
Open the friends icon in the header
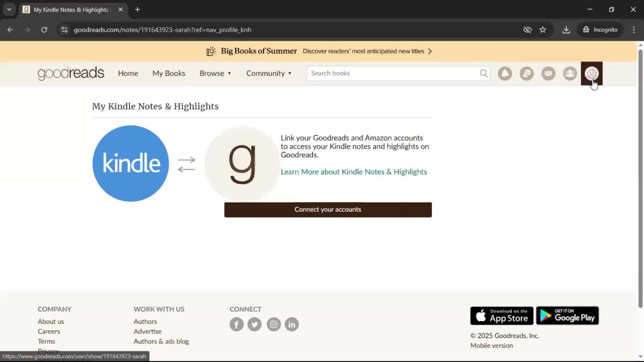coord(570,73)
